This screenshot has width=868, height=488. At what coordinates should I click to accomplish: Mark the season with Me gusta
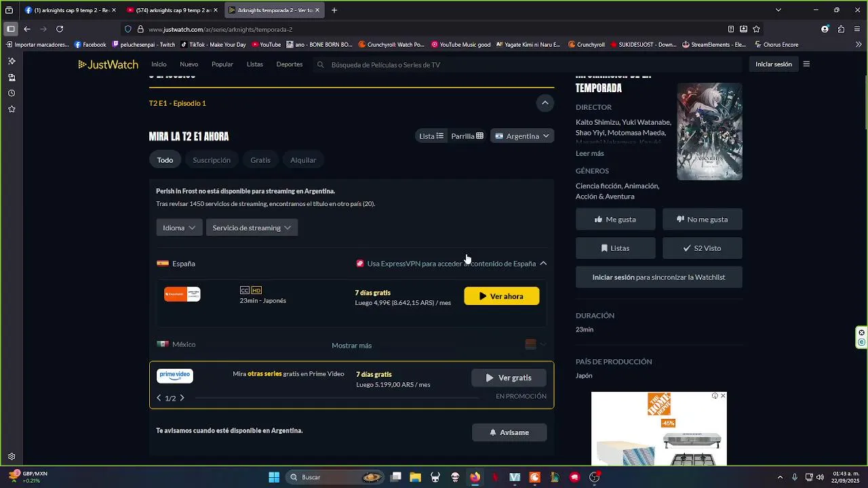point(616,220)
